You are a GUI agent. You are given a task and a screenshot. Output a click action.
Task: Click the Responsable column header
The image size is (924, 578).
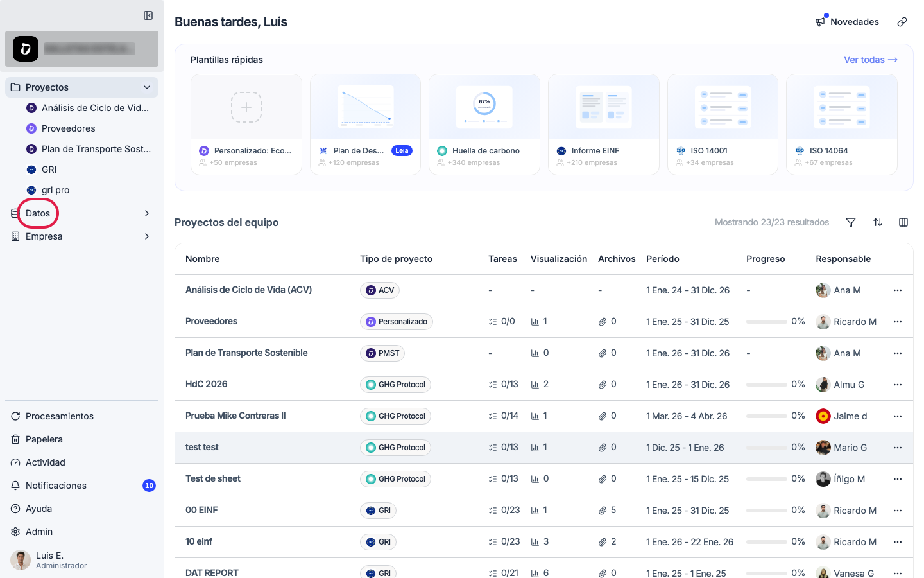843,259
